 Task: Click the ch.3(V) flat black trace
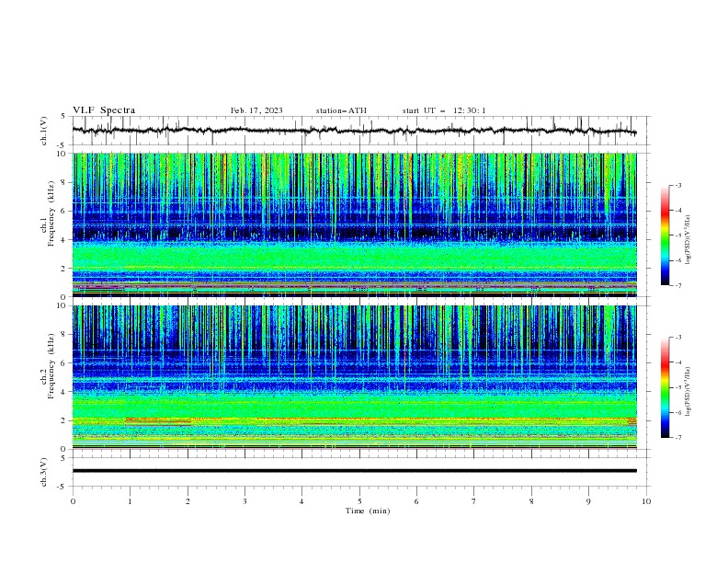tap(354, 471)
